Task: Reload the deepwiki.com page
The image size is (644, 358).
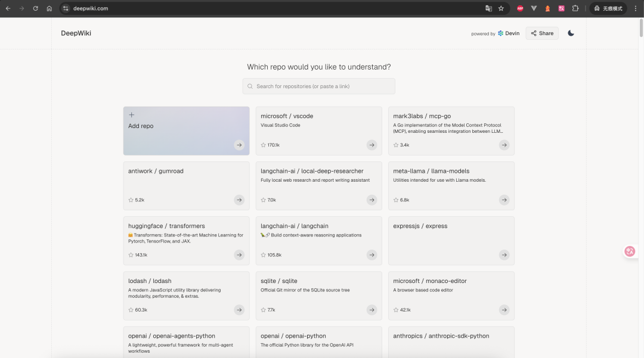Action: [x=36, y=8]
